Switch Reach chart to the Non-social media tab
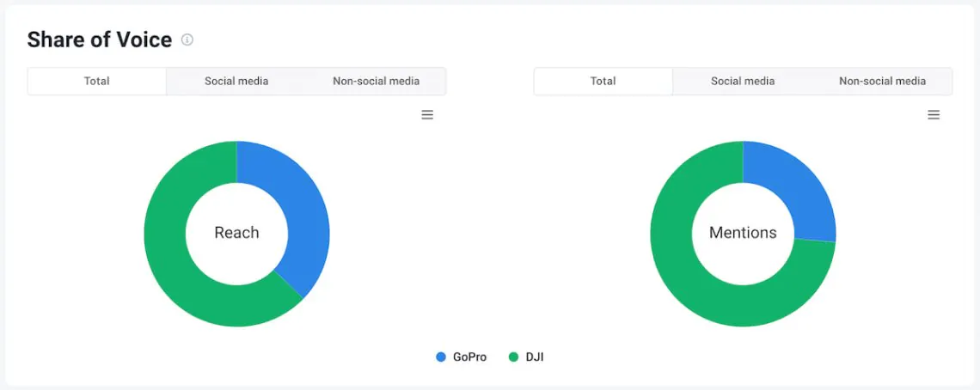This screenshot has height=390, width=980. (x=376, y=82)
